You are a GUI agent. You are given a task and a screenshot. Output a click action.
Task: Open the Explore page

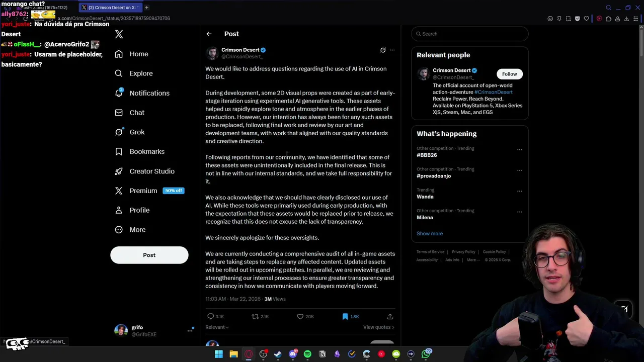pos(133,73)
